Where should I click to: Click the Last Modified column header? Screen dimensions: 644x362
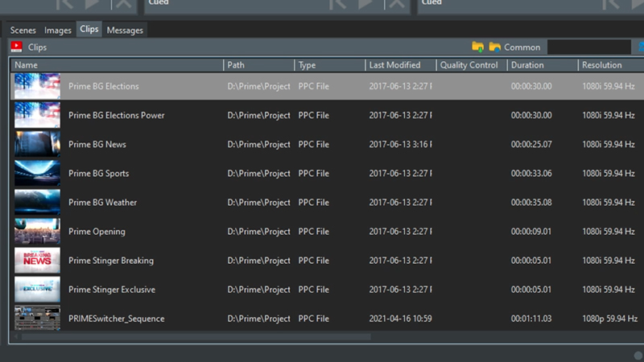click(x=399, y=65)
